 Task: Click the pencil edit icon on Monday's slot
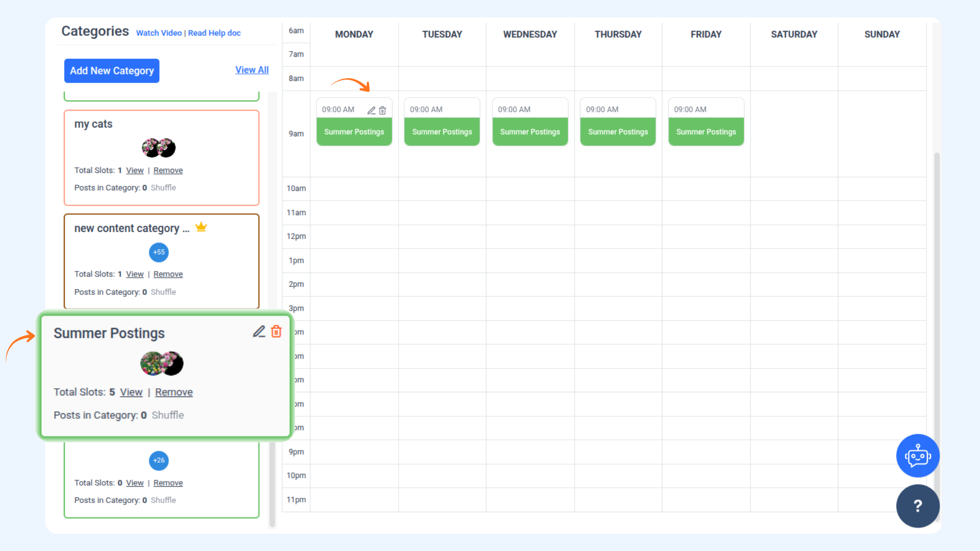(x=371, y=110)
